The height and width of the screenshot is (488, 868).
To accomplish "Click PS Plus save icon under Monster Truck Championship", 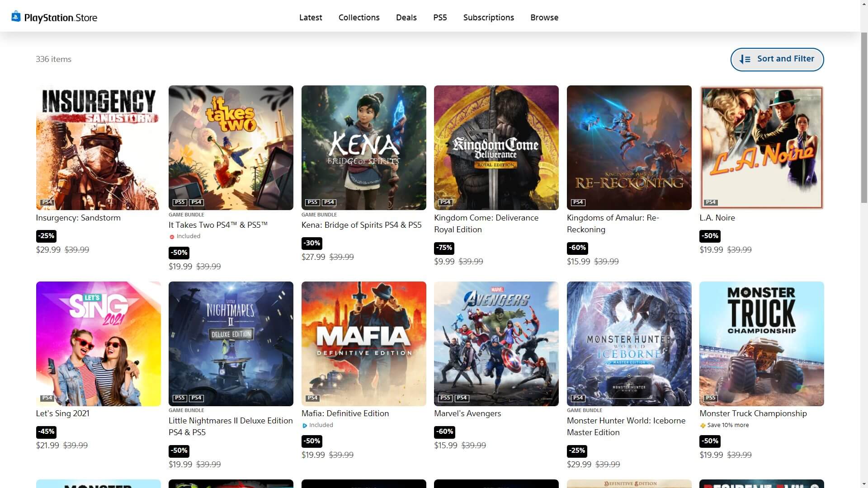I will click(x=703, y=426).
